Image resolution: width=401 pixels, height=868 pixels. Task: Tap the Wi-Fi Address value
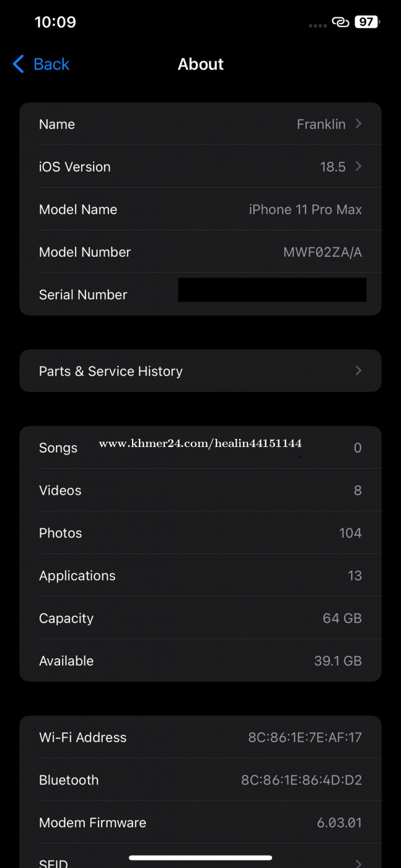(305, 737)
